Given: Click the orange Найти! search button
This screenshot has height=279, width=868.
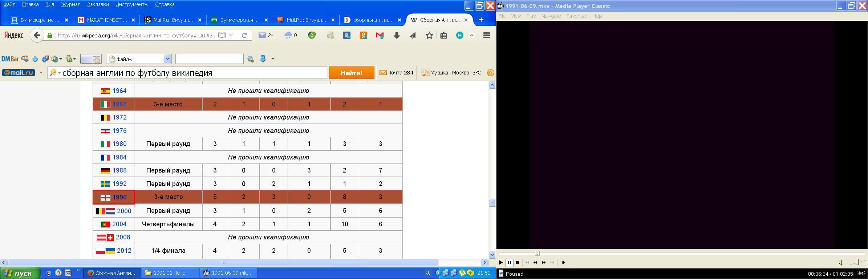Looking at the screenshot, I should pyautogui.click(x=351, y=73).
